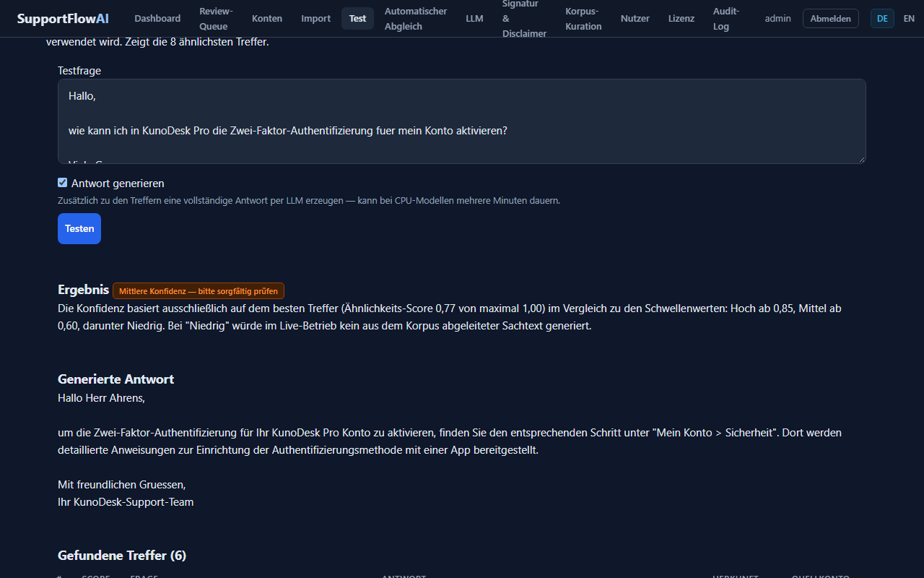Click 'Ihr KunoDesk-Support-Team' signature line

(x=126, y=501)
